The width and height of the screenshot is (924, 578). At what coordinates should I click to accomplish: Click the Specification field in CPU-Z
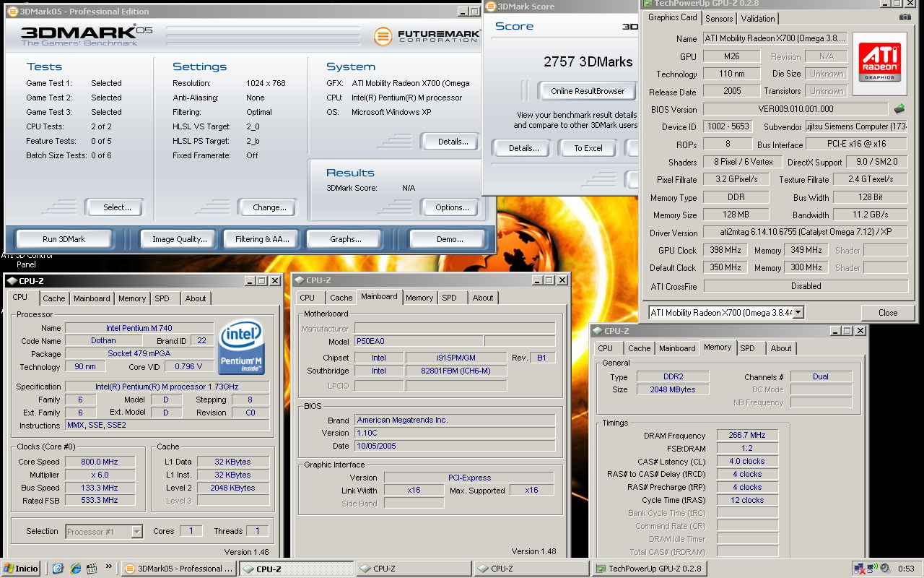(x=167, y=387)
